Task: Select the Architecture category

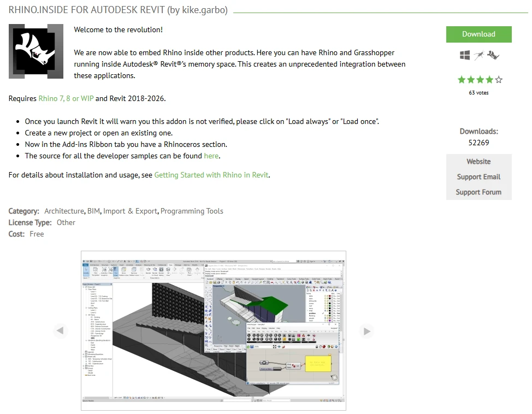Action: point(64,211)
